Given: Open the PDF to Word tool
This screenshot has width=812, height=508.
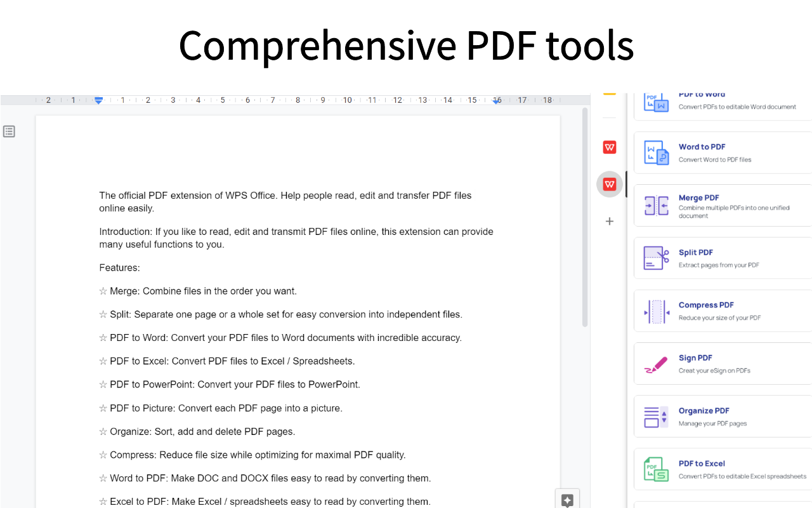Looking at the screenshot, I should pyautogui.click(x=723, y=105).
